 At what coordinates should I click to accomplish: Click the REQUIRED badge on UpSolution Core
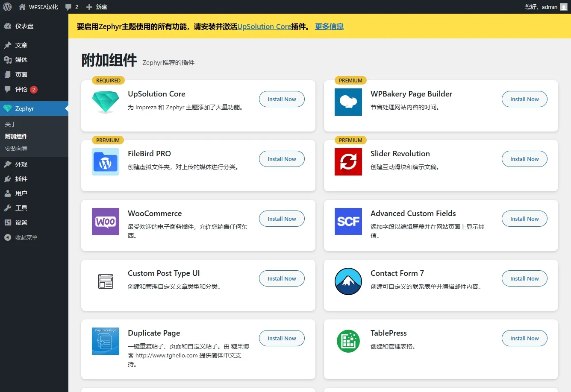[108, 80]
